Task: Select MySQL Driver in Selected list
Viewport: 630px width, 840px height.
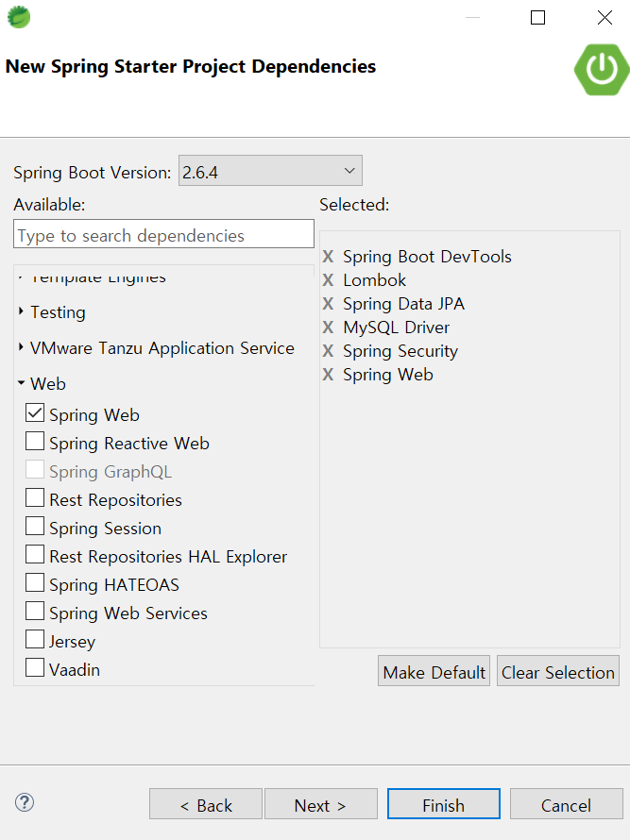Action: pyautogui.click(x=397, y=328)
